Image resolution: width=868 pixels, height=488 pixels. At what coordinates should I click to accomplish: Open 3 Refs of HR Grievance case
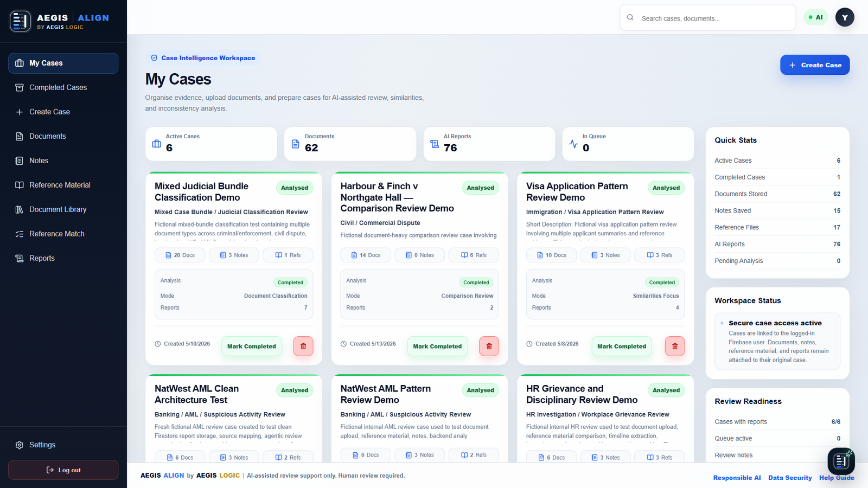tap(660, 457)
